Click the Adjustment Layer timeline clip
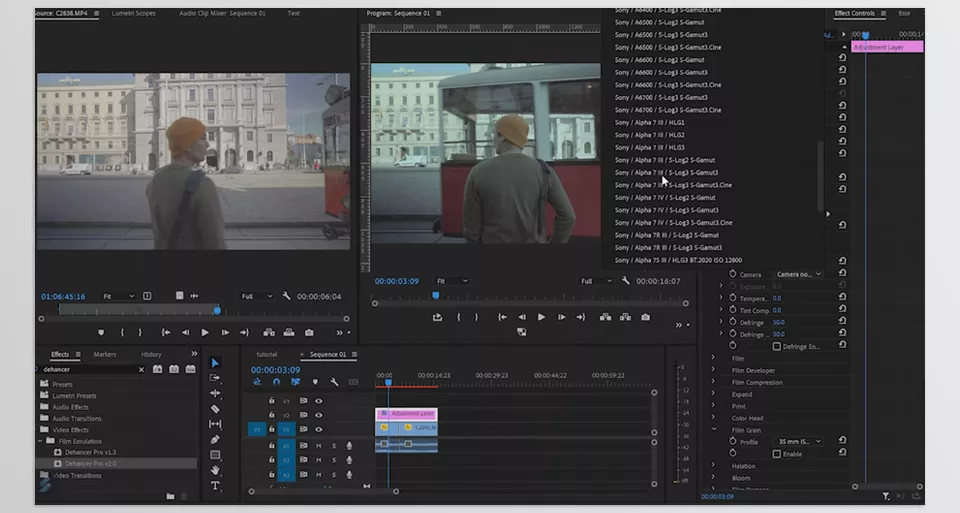This screenshot has width=960, height=513. pos(407,414)
